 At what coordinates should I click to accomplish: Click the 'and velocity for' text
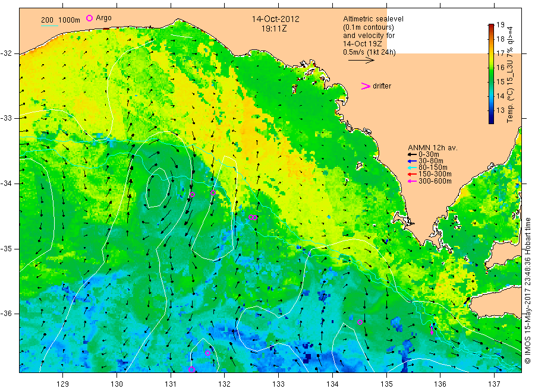tap(369, 36)
